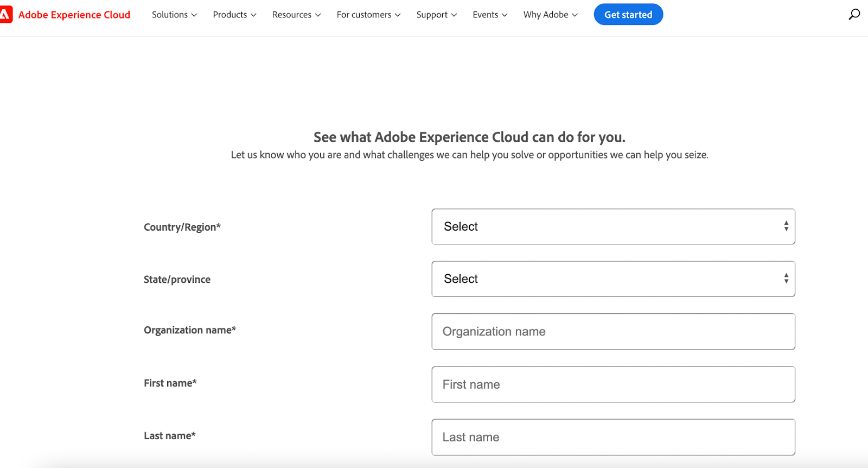
Task: Click the Country/Region dropdown arrows
Action: pos(786,226)
